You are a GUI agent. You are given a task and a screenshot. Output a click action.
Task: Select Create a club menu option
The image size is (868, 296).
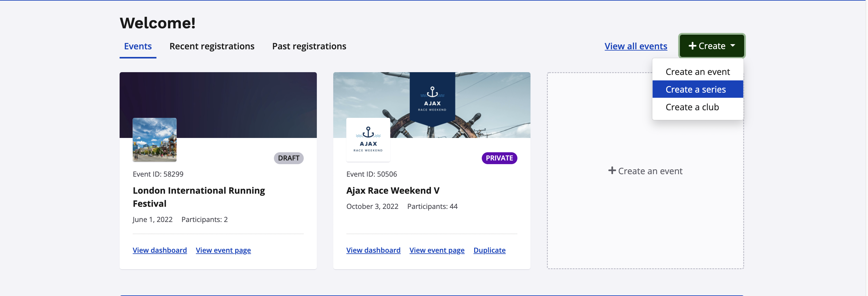tap(692, 107)
